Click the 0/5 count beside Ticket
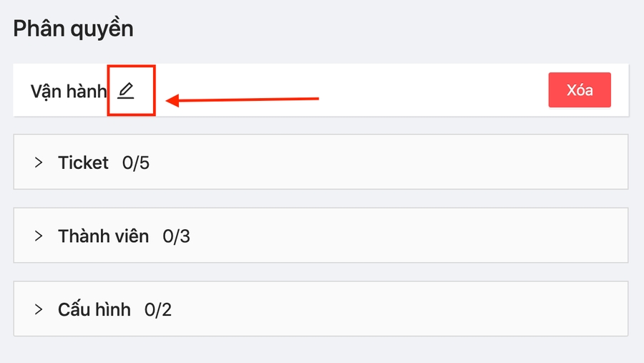644x363 pixels. point(136,163)
